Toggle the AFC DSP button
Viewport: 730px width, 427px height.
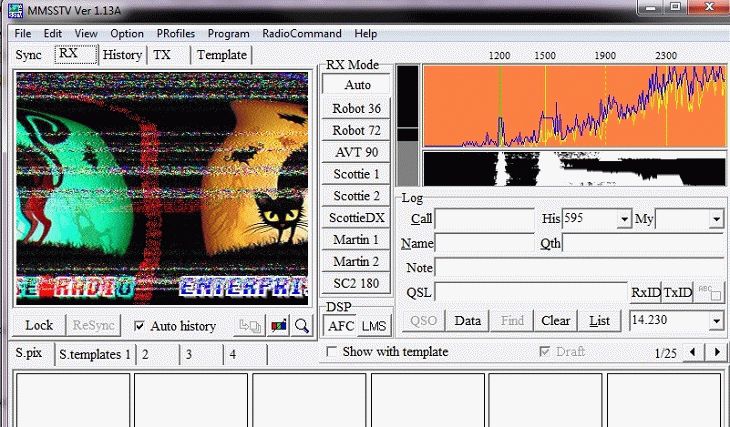(x=340, y=326)
